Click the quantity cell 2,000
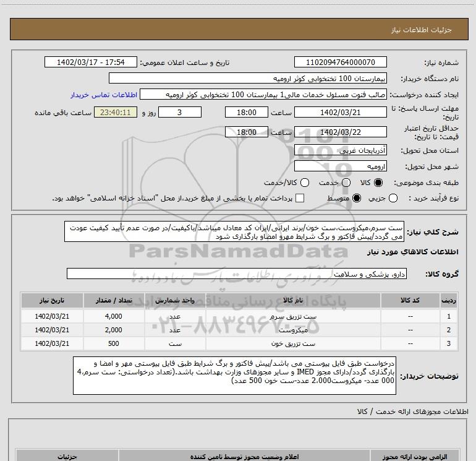This screenshot has width=476, height=461. tap(114, 330)
